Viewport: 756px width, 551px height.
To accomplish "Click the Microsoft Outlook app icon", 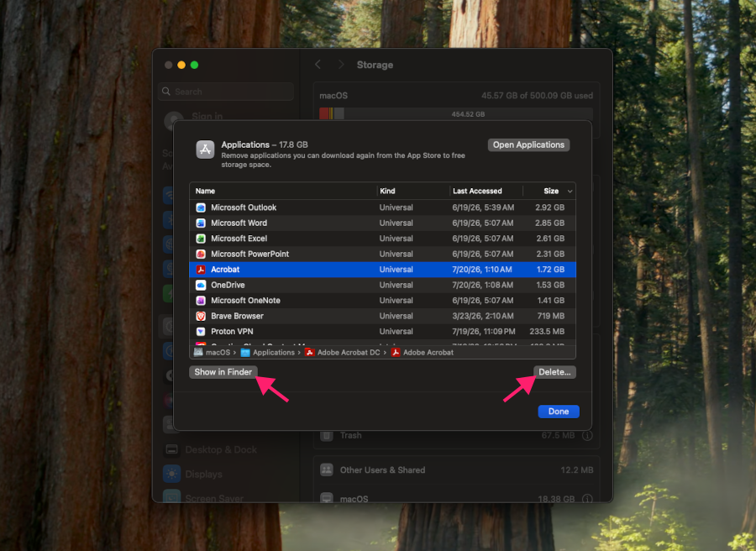I will [x=201, y=207].
